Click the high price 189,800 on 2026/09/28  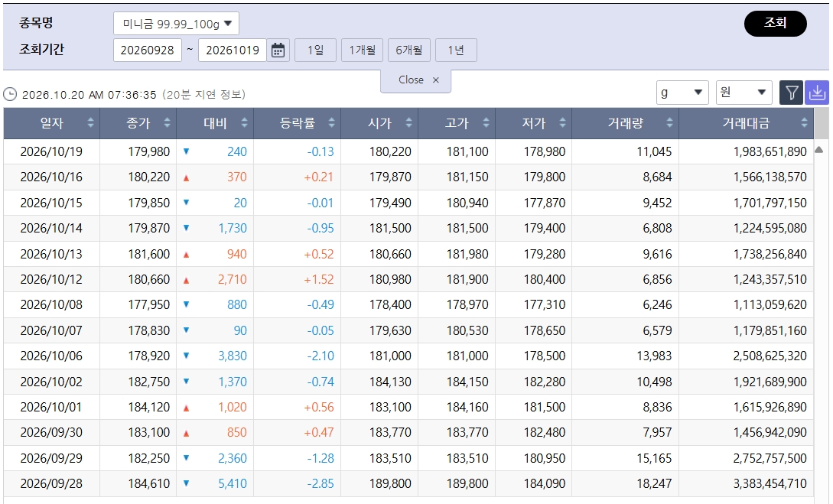[x=467, y=484]
